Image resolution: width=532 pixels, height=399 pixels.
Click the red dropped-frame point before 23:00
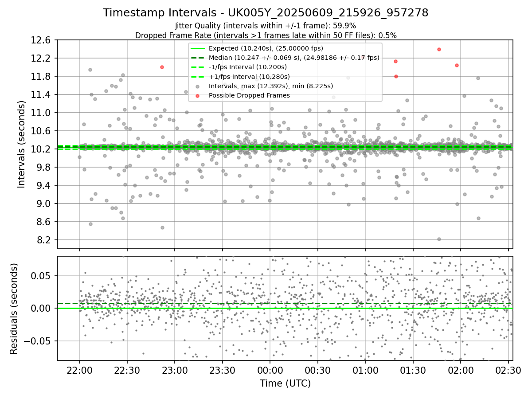(x=162, y=67)
